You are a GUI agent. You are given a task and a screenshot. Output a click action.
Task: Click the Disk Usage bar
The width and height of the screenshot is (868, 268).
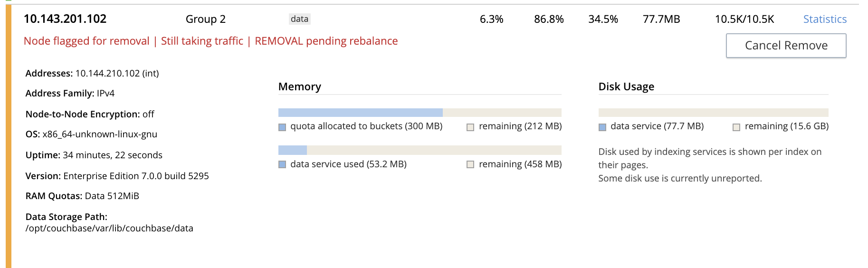[713, 113]
